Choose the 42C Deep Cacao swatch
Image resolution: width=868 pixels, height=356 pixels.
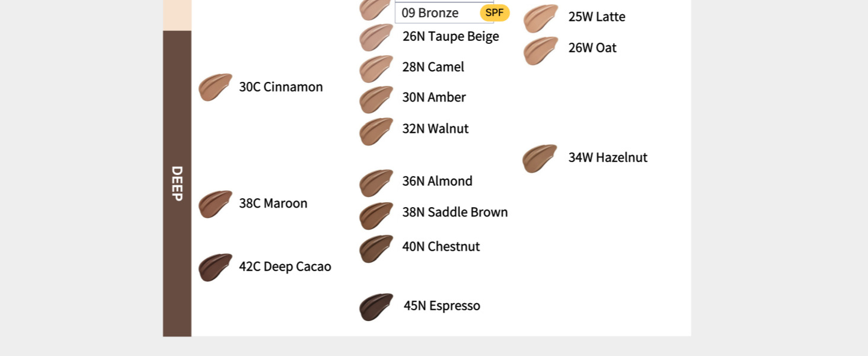click(215, 268)
